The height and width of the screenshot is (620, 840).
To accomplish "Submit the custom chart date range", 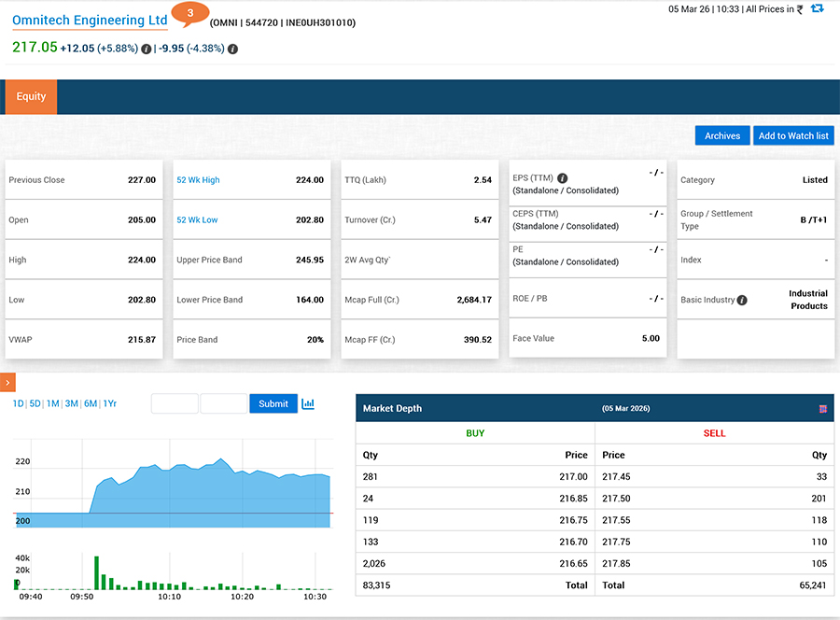I will click(273, 403).
